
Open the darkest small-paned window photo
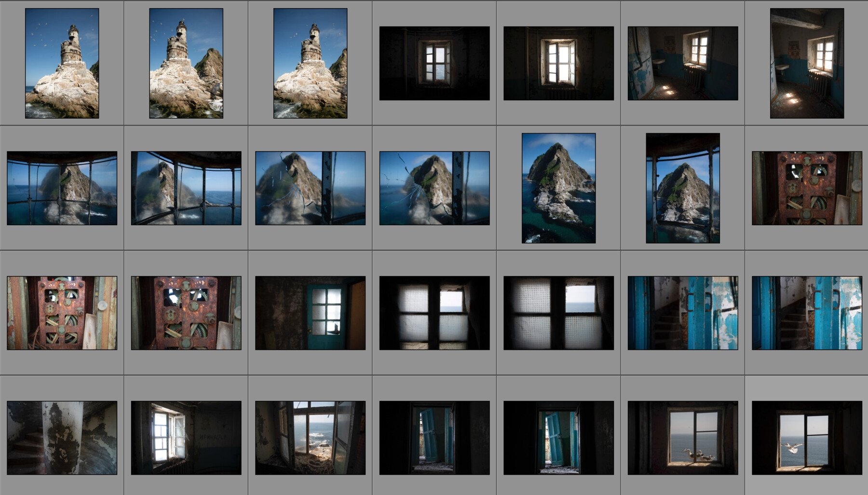[x=434, y=63]
